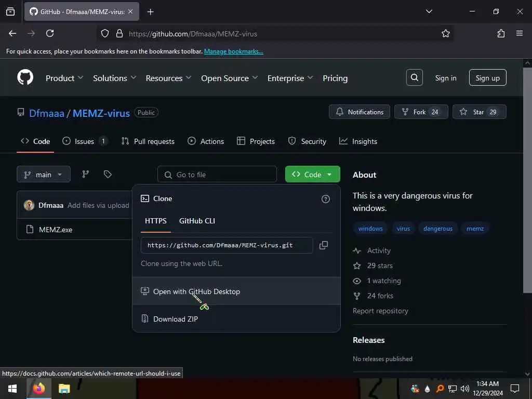Viewport: 532px width, 399px height.
Task: Open File Explorer from taskbar
Action: [64, 389]
